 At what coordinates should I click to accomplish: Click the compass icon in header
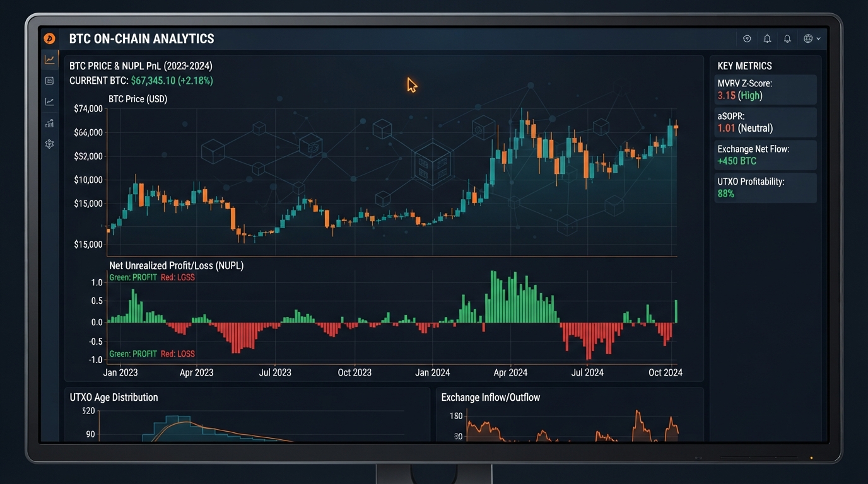click(x=747, y=38)
